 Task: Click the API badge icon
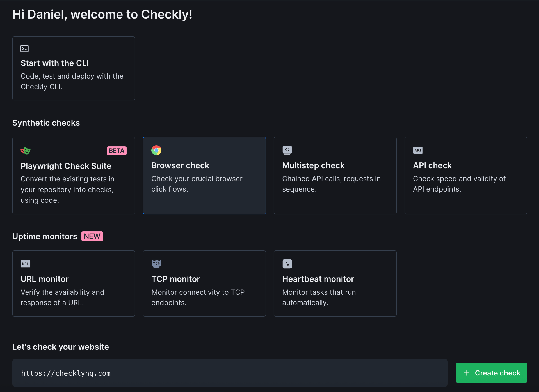coord(418,150)
